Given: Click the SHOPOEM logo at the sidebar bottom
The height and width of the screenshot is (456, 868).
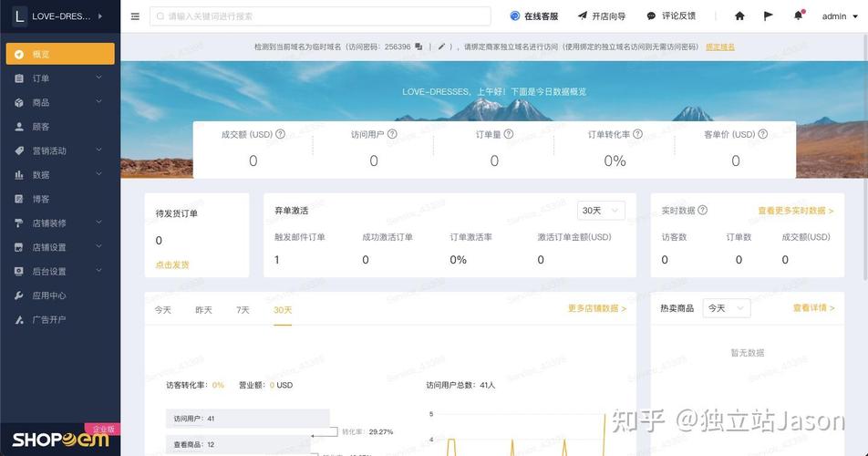Looking at the screenshot, I should [x=60, y=440].
